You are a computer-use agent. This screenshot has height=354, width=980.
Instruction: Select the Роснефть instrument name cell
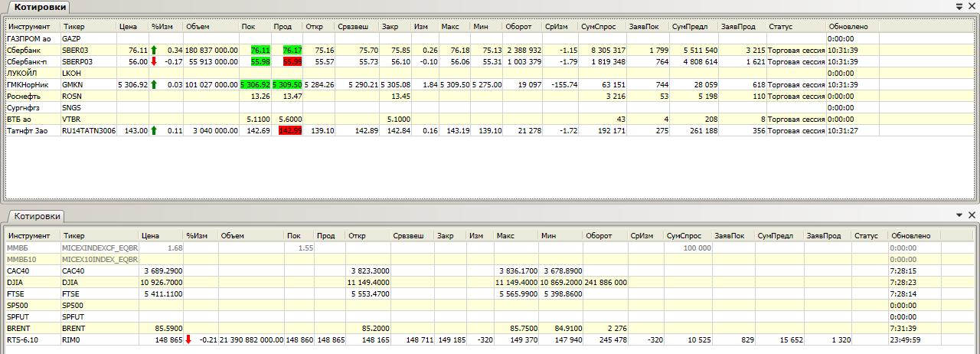point(33,97)
